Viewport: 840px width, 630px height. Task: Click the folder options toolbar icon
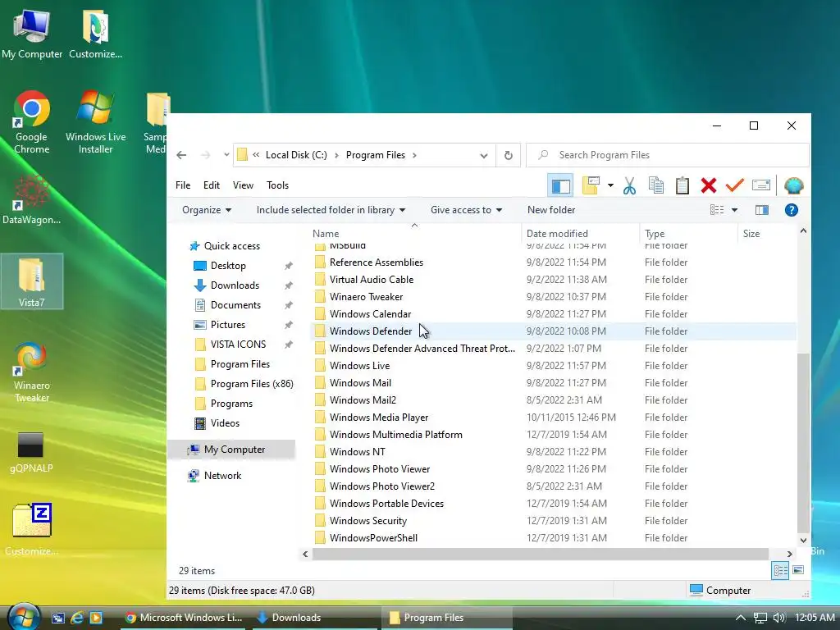591,186
